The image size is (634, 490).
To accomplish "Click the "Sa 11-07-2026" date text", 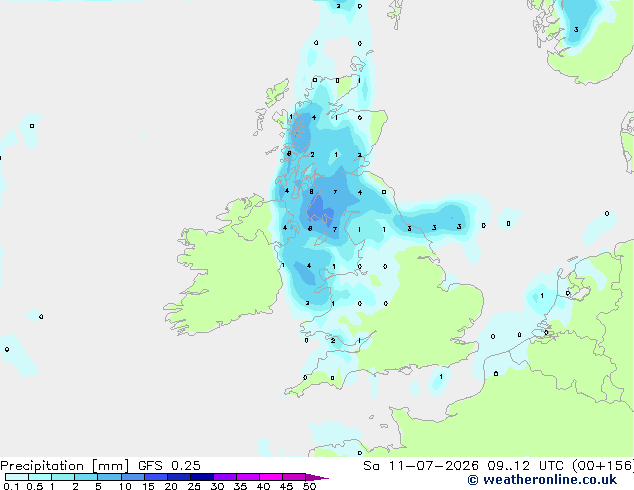I will click(x=421, y=466).
